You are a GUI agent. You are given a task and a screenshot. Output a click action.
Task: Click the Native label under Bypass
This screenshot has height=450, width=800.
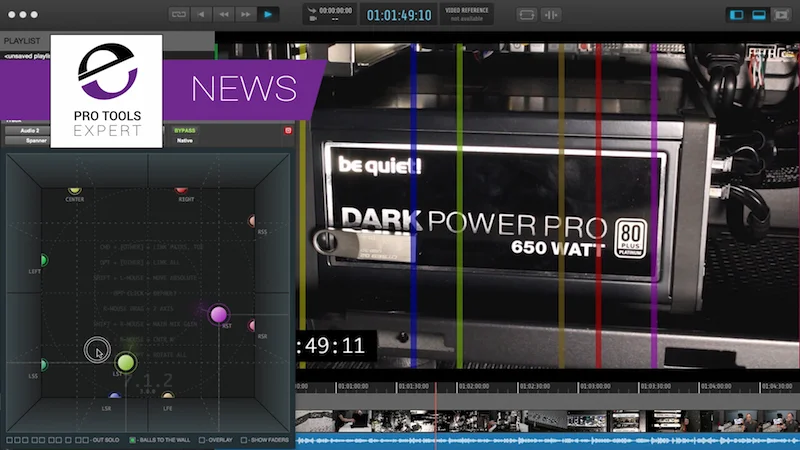[185, 140]
